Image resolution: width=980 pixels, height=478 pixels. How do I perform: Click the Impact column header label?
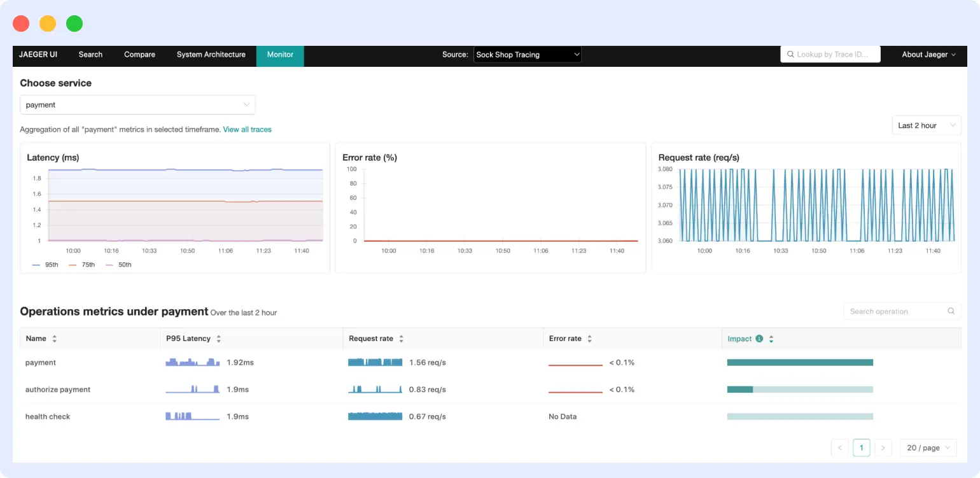[x=739, y=339]
